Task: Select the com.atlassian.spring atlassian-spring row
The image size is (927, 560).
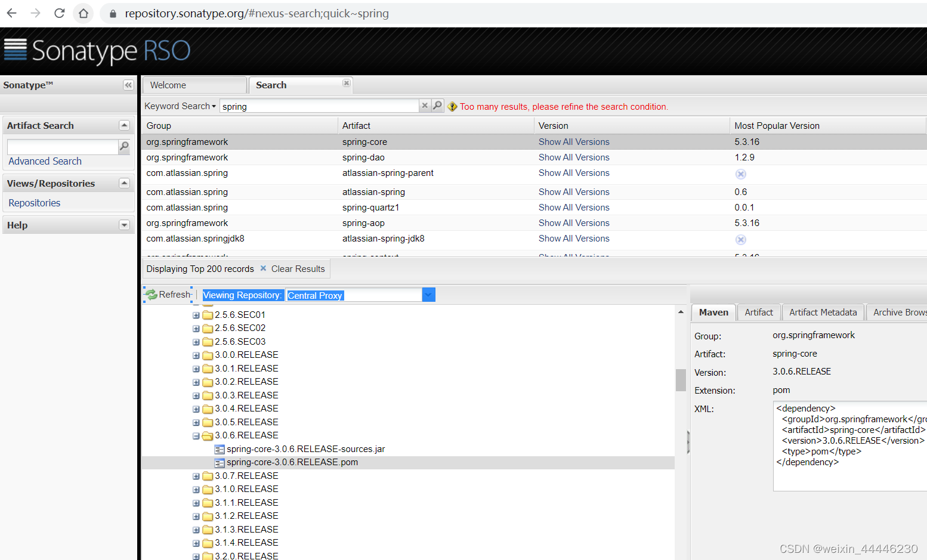Action: [534, 192]
